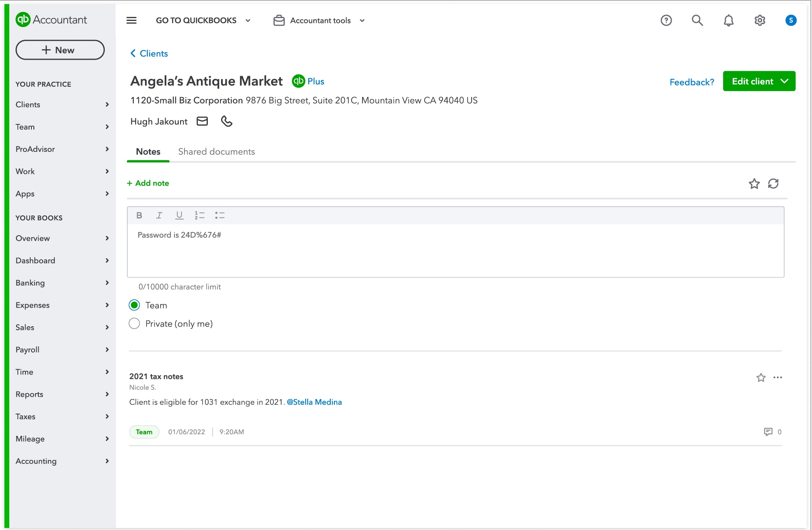812x530 pixels.
Task: Open the Edit client dropdown button
Action: [759, 81]
